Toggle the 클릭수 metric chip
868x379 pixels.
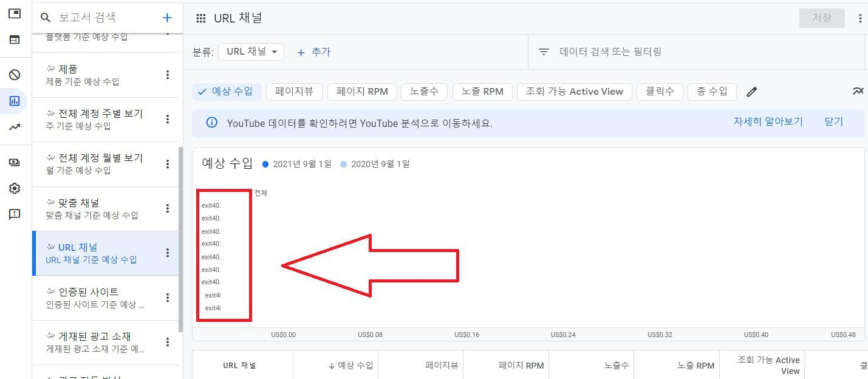(x=660, y=92)
